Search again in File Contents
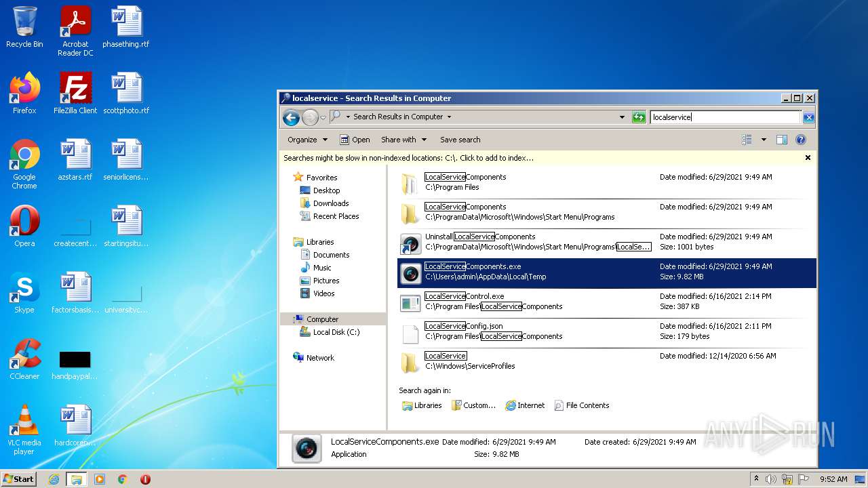This screenshot has width=868, height=488. (582, 405)
